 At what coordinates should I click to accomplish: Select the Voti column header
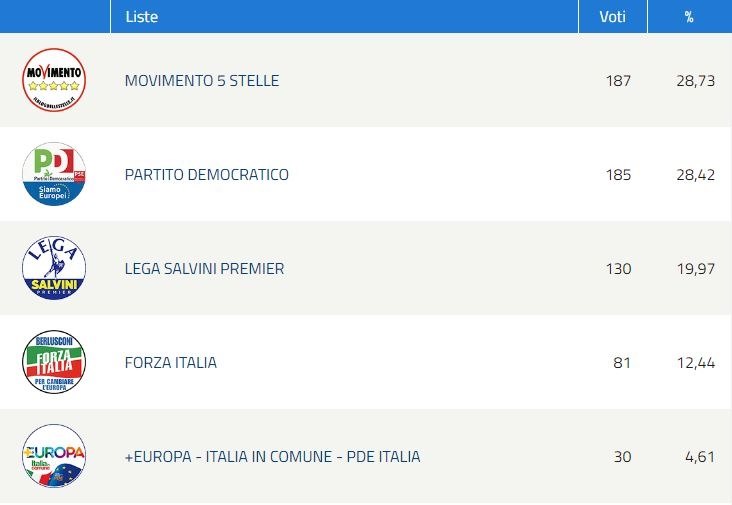pyautogui.click(x=612, y=16)
